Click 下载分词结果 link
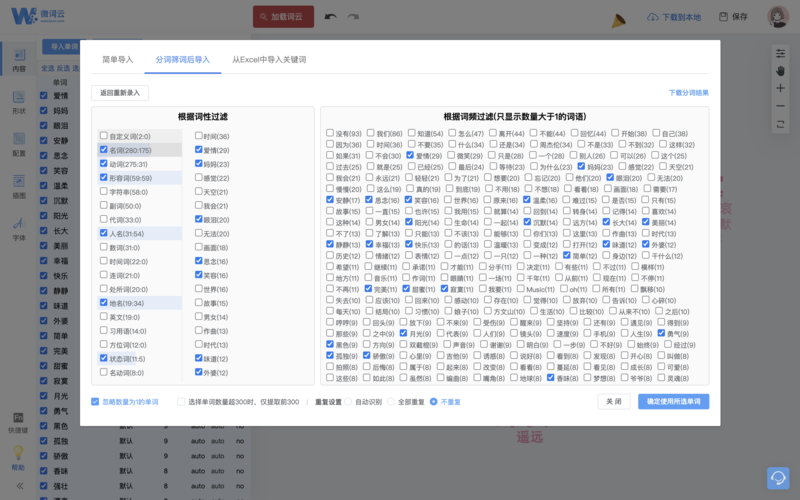800x500 pixels. 688,92
